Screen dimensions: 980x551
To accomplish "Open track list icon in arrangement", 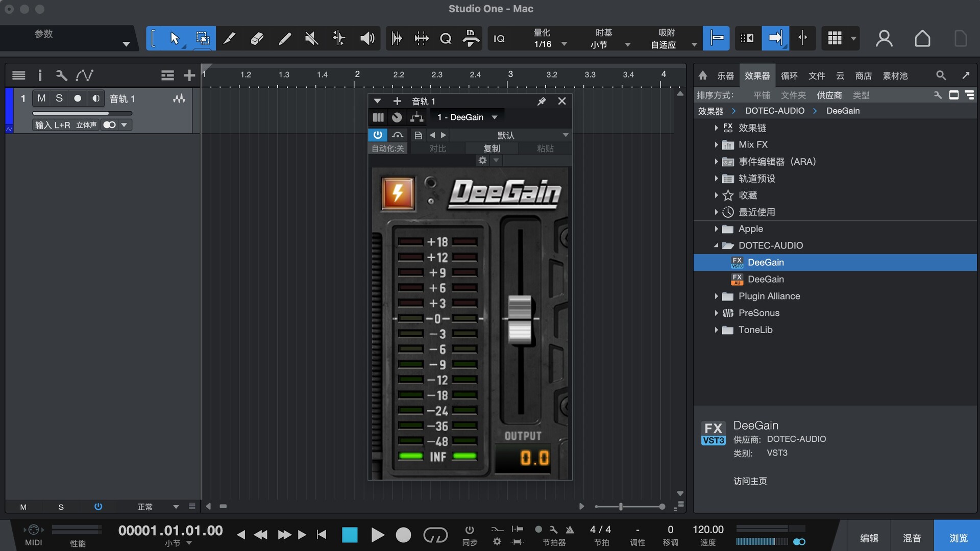I will 19,76.
